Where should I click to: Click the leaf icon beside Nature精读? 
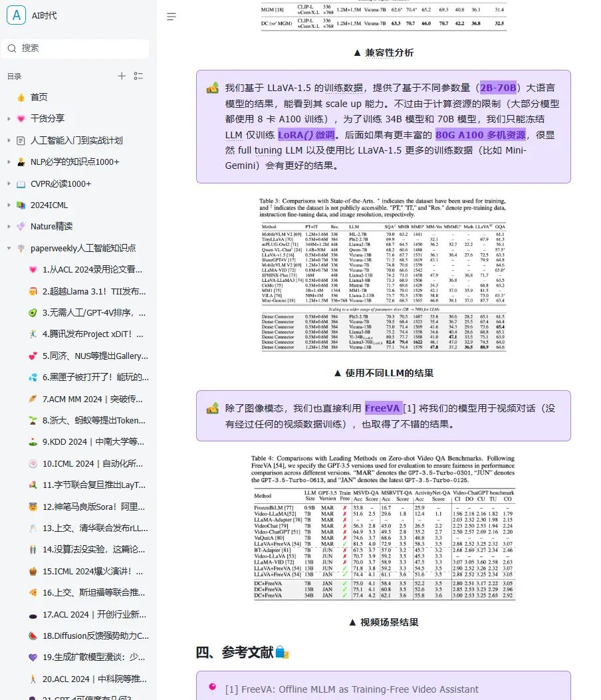[x=21, y=226]
